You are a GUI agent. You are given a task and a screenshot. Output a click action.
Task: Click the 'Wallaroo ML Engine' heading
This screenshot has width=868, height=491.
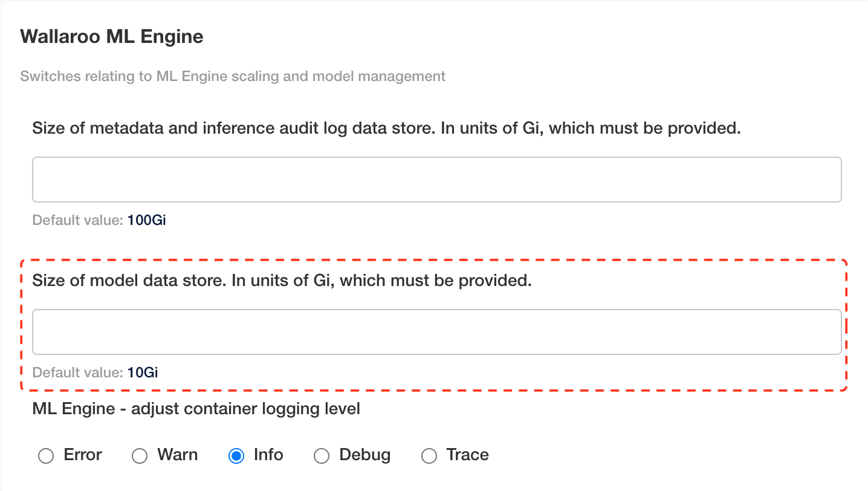tap(112, 37)
